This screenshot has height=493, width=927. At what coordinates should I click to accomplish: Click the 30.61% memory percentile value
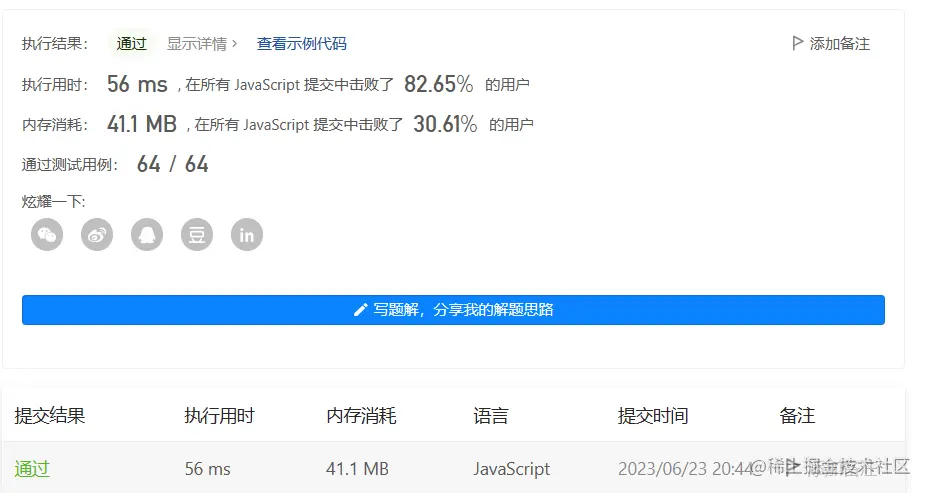(445, 124)
